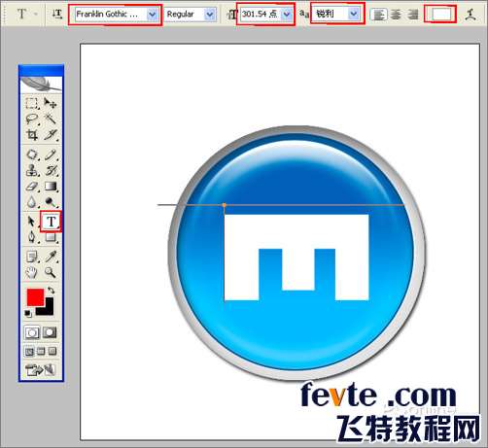The width and height of the screenshot is (488, 448).
Task: Select the History Brush tool
Action: click(51, 170)
